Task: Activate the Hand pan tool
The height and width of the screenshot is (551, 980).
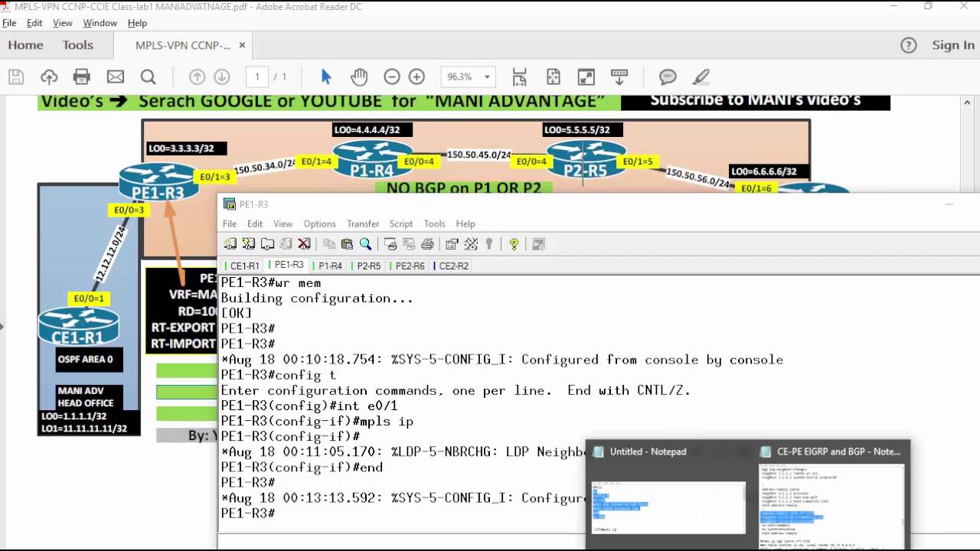Action: 359,77
